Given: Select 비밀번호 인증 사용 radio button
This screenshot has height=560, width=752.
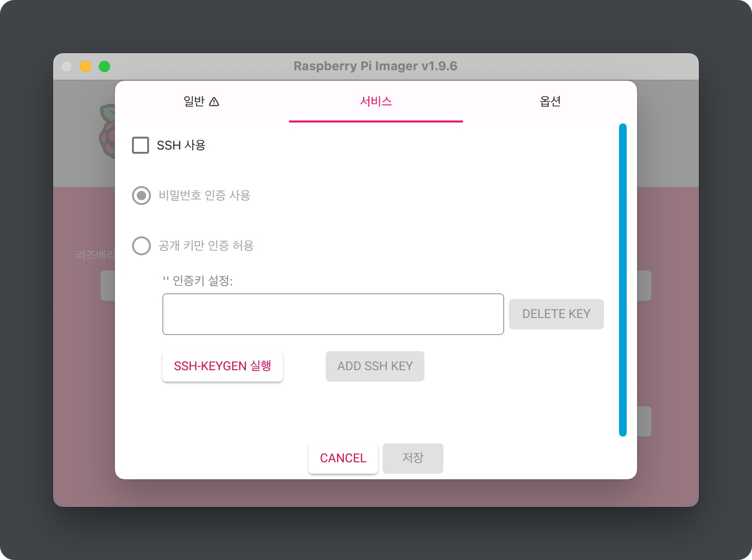Looking at the screenshot, I should pyautogui.click(x=141, y=196).
